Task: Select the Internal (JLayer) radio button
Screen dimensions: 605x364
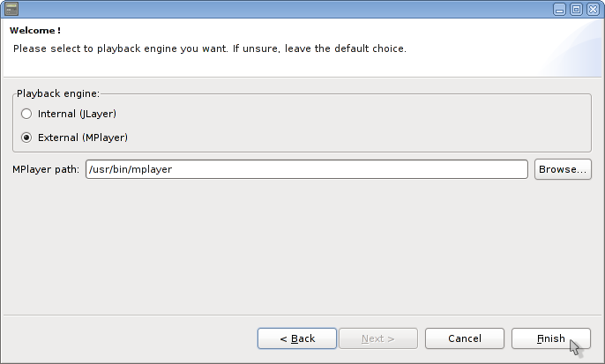Action: 26,114
